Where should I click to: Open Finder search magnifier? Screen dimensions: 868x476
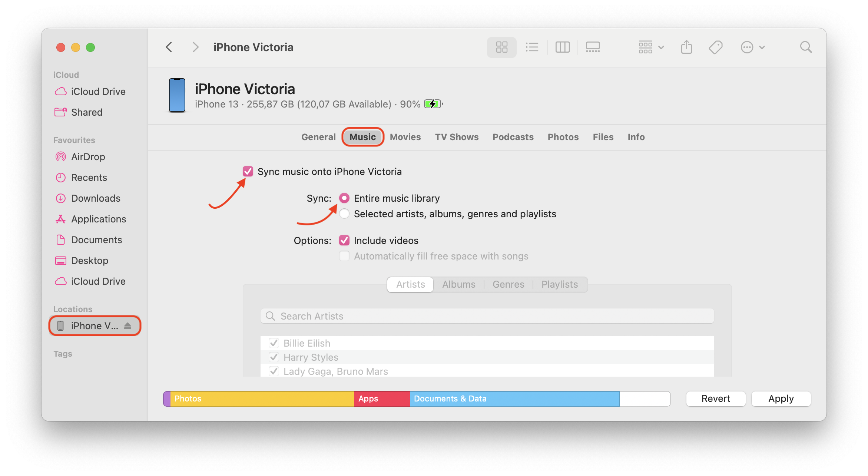[x=806, y=47]
